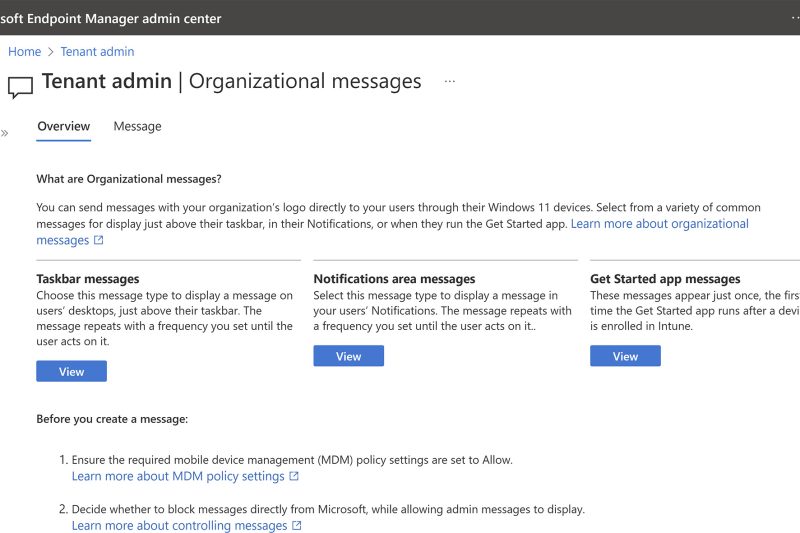View Get Started app messages
The width and height of the screenshot is (800, 533).
click(626, 356)
